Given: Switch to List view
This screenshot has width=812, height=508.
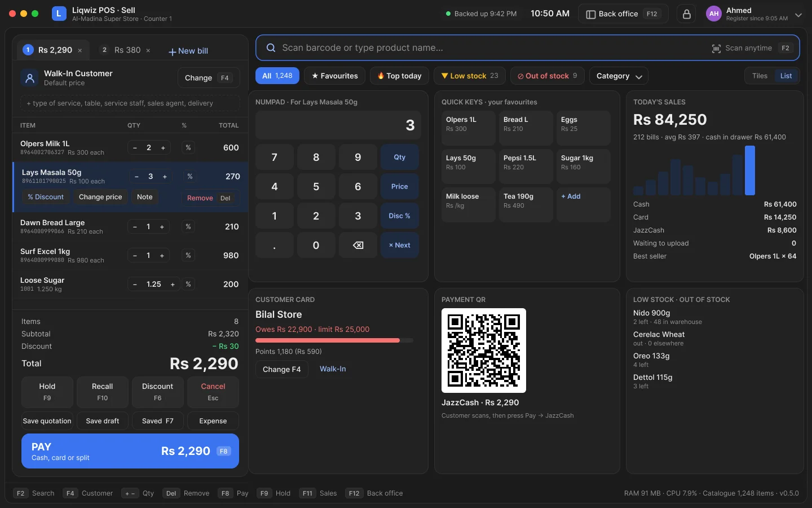Looking at the screenshot, I should pos(786,76).
